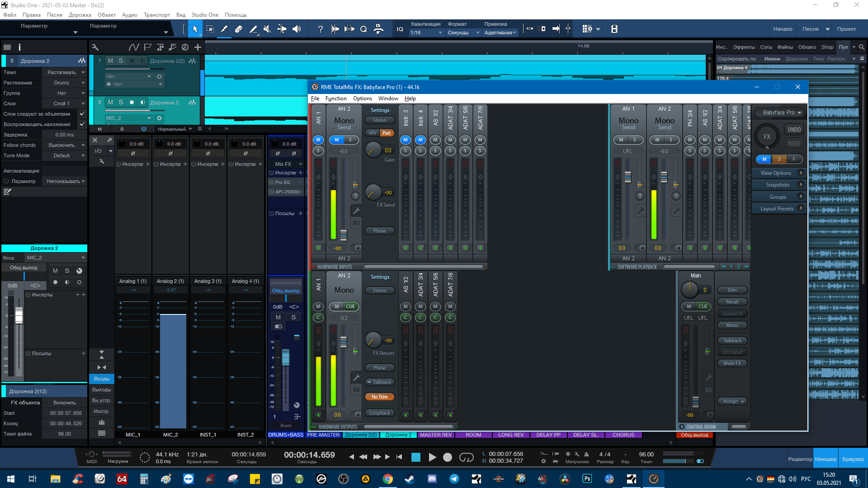Viewport: 868px width, 488px height.
Task: Open Photoshop from the taskbar
Action: coord(587,479)
